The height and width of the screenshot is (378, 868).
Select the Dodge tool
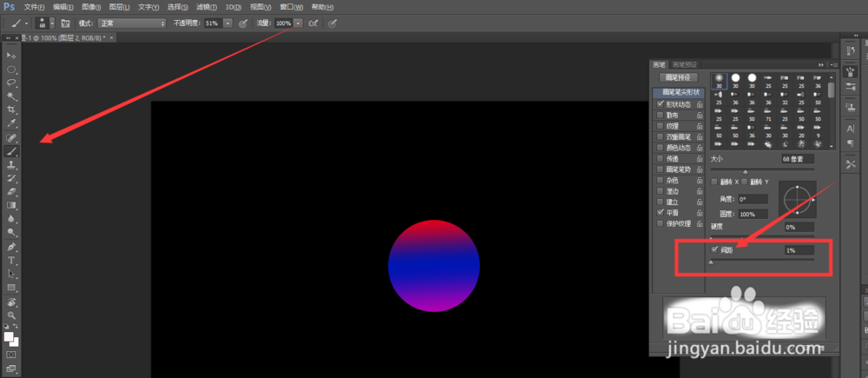point(11,232)
